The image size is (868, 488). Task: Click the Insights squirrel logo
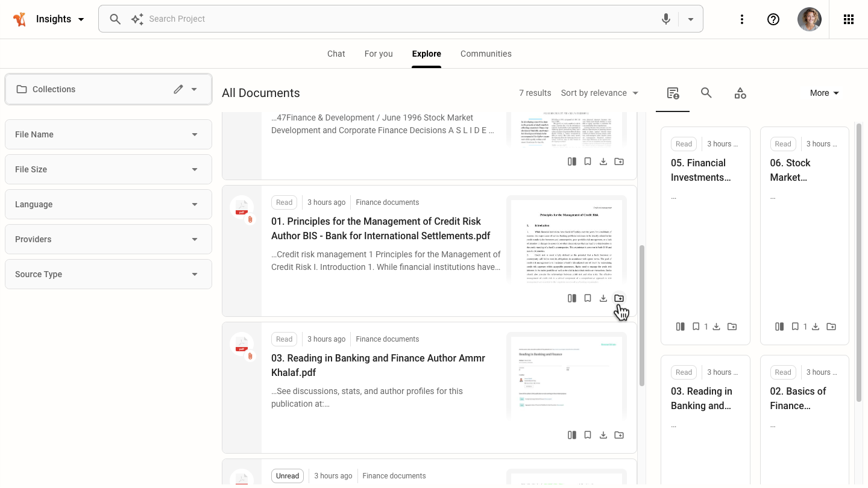pyautogui.click(x=19, y=19)
